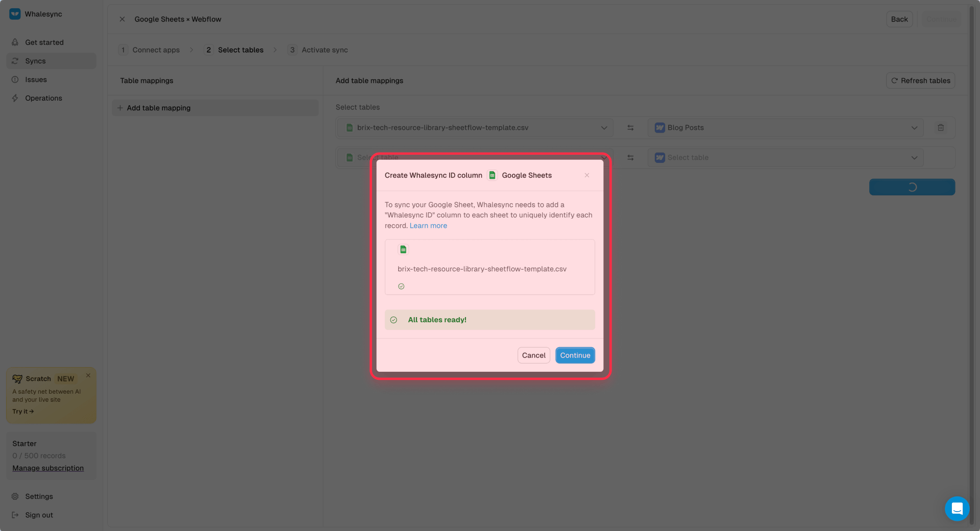Click swap arrows icon in empty mapping row
The image size is (980, 531).
click(630, 158)
